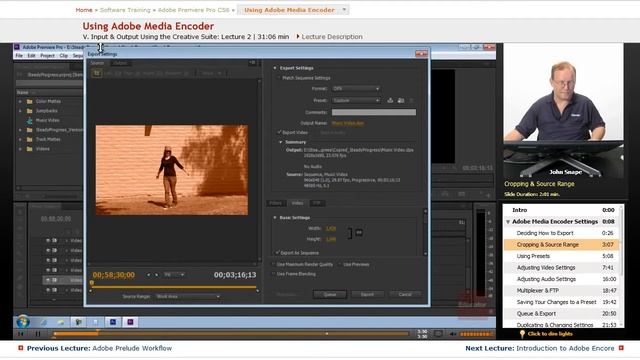Click the Track Mattes bin folder icon
Viewport: 640px width, 360px height.
(x=29, y=140)
